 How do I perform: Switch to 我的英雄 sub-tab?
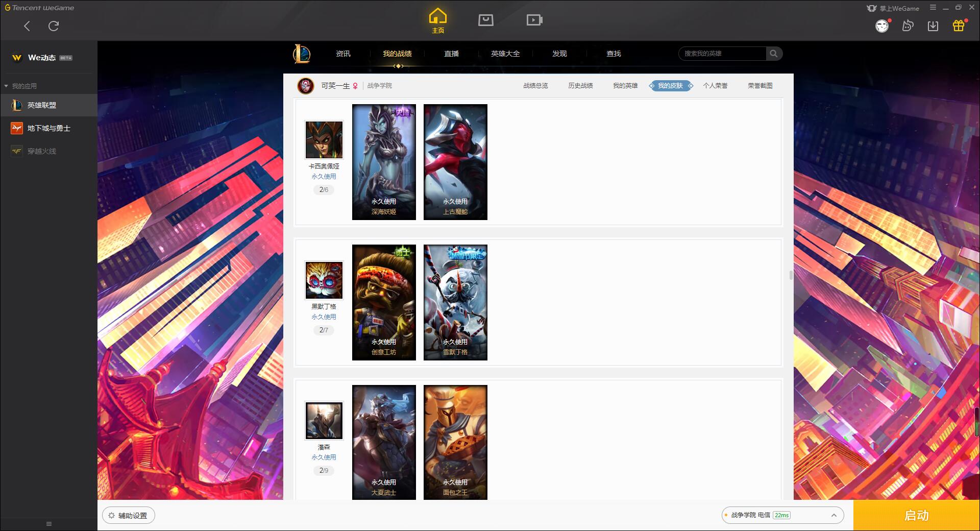pyautogui.click(x=625, y=86)
